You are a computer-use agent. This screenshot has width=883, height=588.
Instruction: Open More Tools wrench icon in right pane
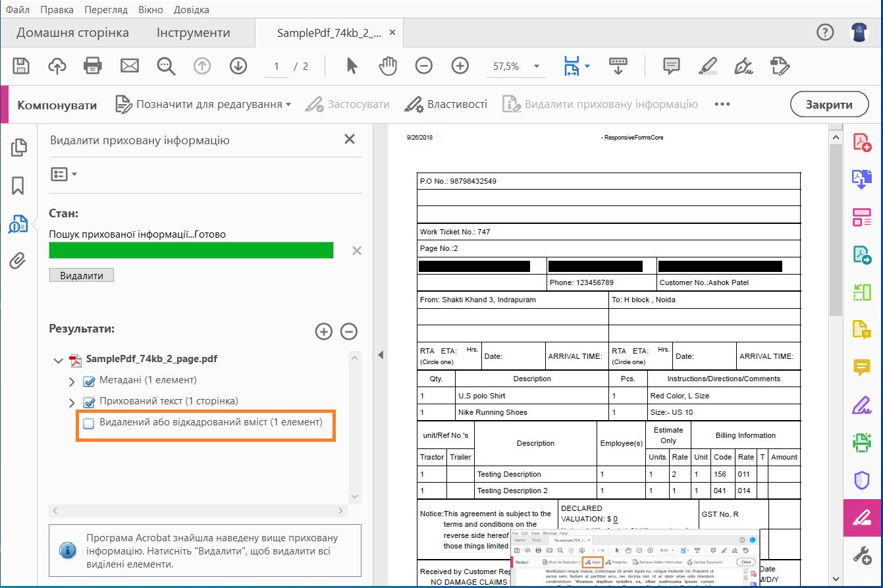pyautogui.click(x=862, y=554)
